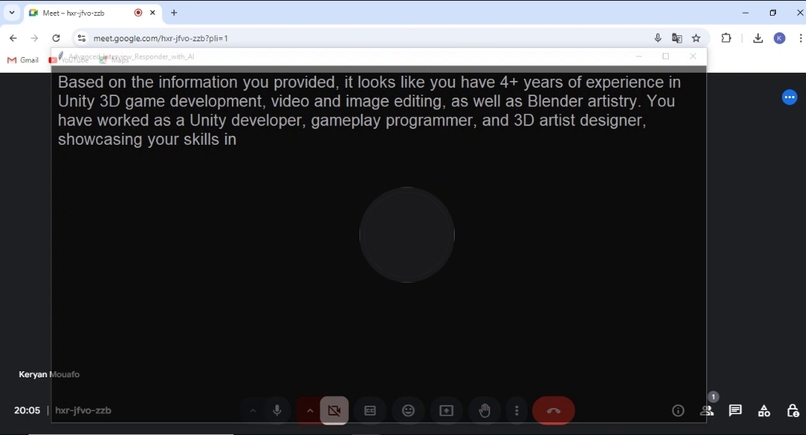Image resolution: width=806 pixels, height=435 pixels.
Task: Open Chrome downloads icon
Action: coord(758,38)
